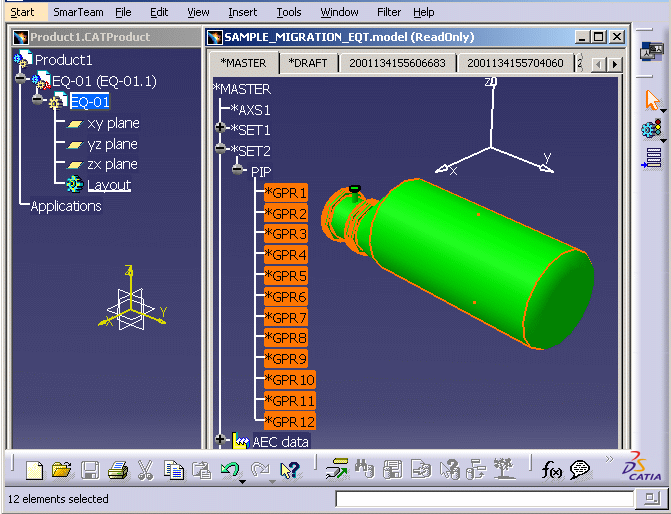Select the xy plane in the tree

103,123
